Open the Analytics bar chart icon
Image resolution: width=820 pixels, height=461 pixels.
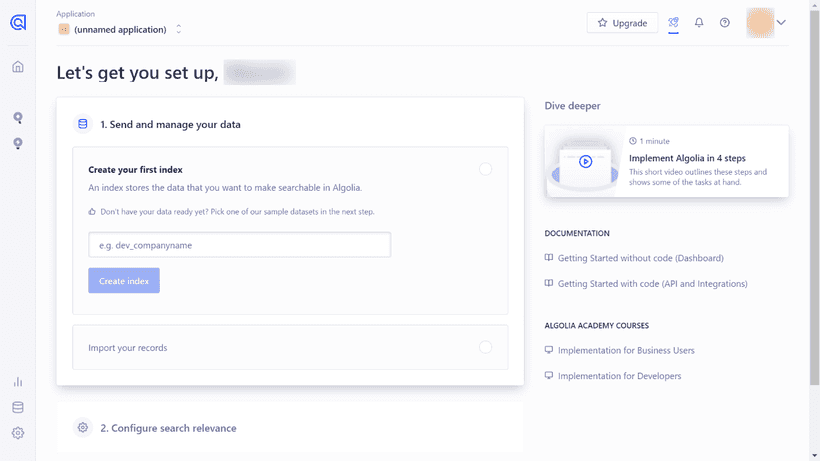(18, 382)
